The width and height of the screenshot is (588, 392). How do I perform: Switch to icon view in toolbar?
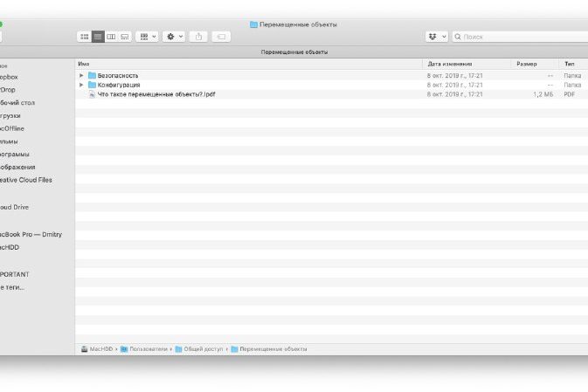point(85,37)
